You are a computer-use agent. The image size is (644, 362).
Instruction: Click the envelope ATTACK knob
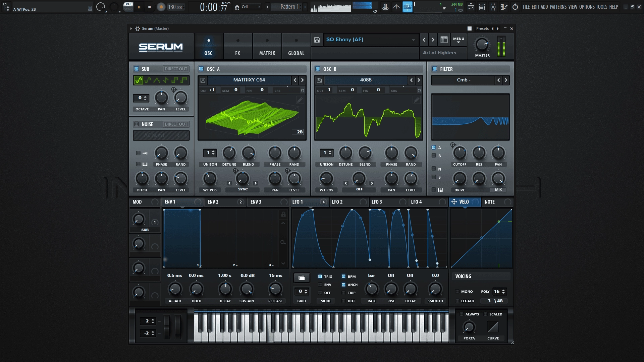coord(175,289)
